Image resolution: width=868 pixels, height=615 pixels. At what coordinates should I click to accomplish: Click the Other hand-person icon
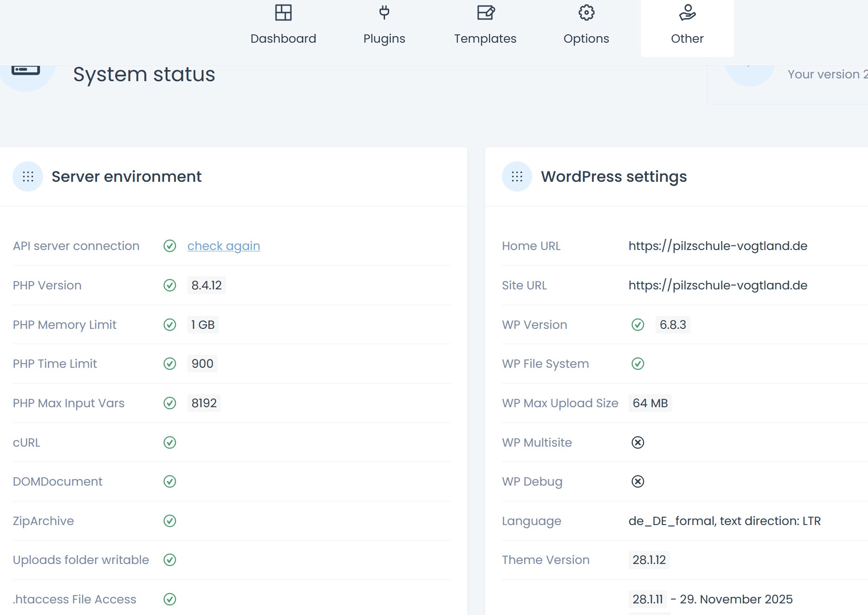687,13
